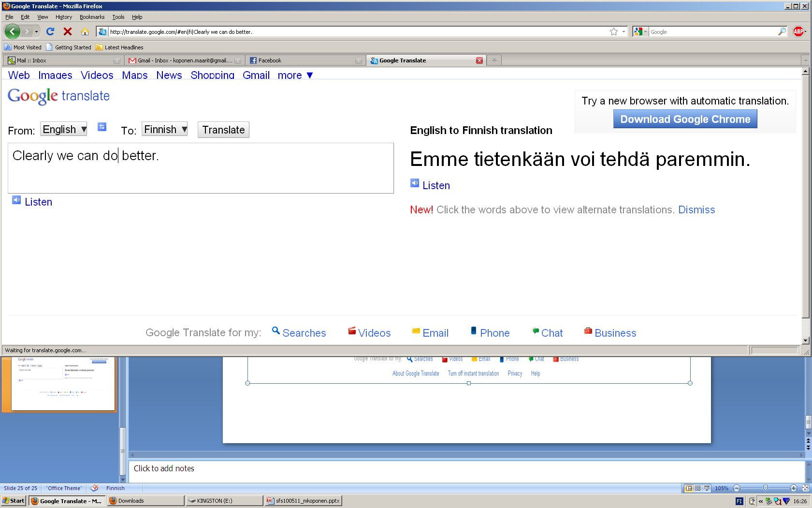Image resolution: width=812 pixels, height=508 pixels.
Task: Open the address bar history dropdown
Action: click(623, 31)
